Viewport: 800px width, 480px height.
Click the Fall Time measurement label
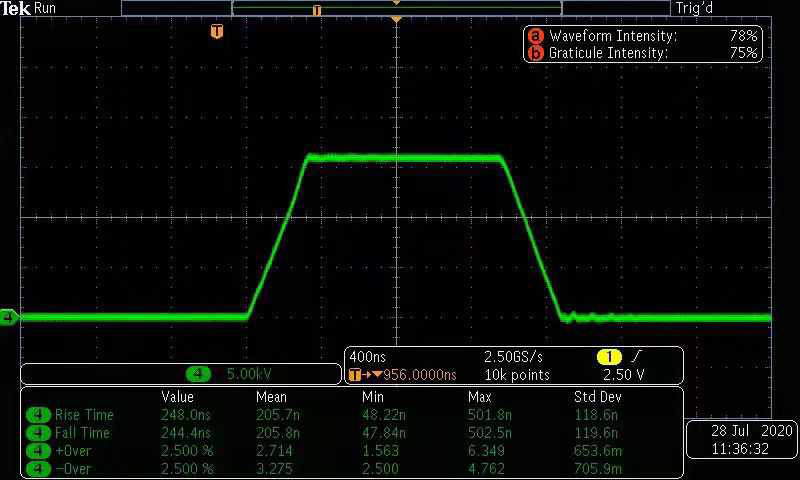[82, 433]
